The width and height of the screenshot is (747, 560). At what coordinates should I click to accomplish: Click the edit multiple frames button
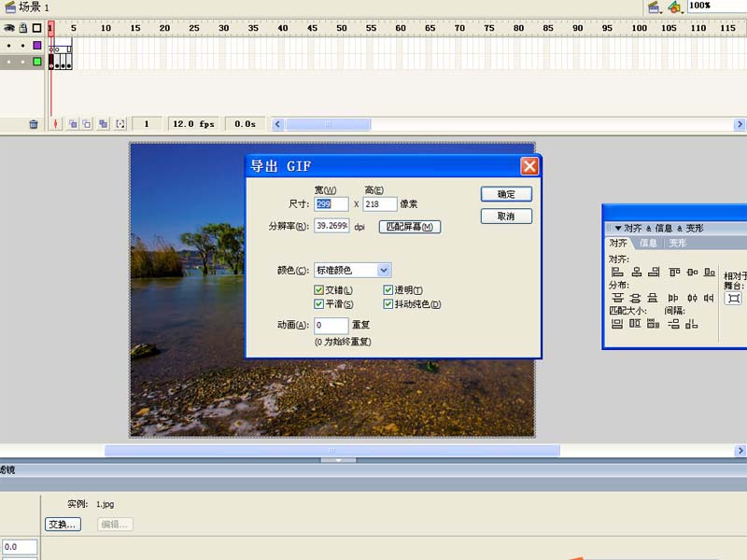point(103,124)
